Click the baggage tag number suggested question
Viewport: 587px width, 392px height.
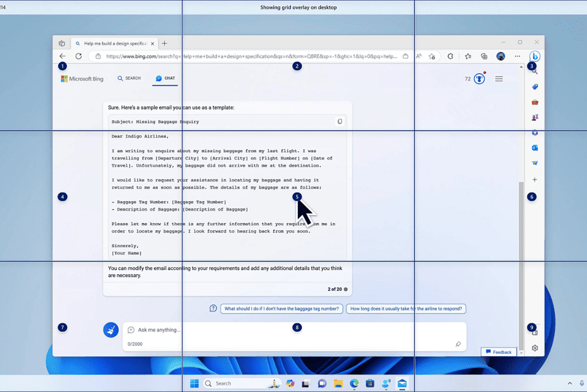[282, 309]
